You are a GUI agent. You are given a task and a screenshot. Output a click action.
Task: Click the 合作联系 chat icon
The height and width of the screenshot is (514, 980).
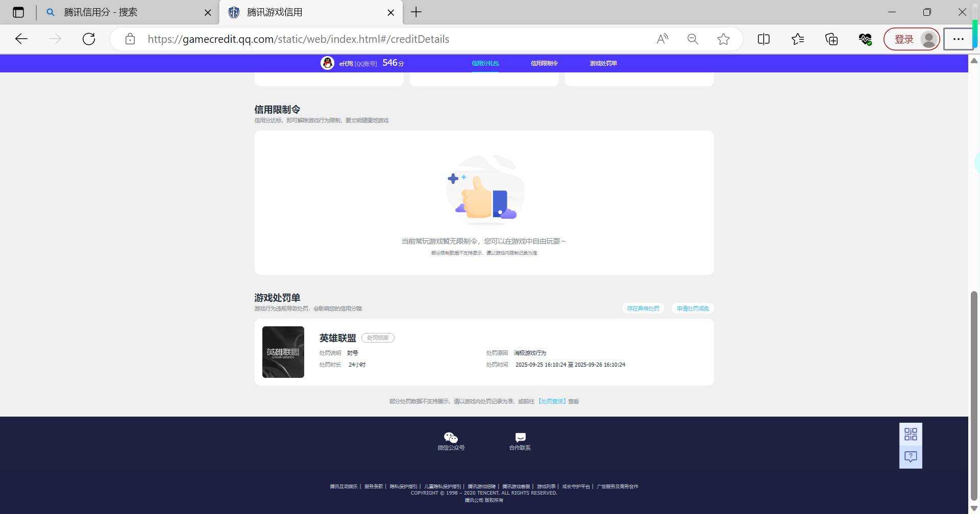(x=520, y=438)
